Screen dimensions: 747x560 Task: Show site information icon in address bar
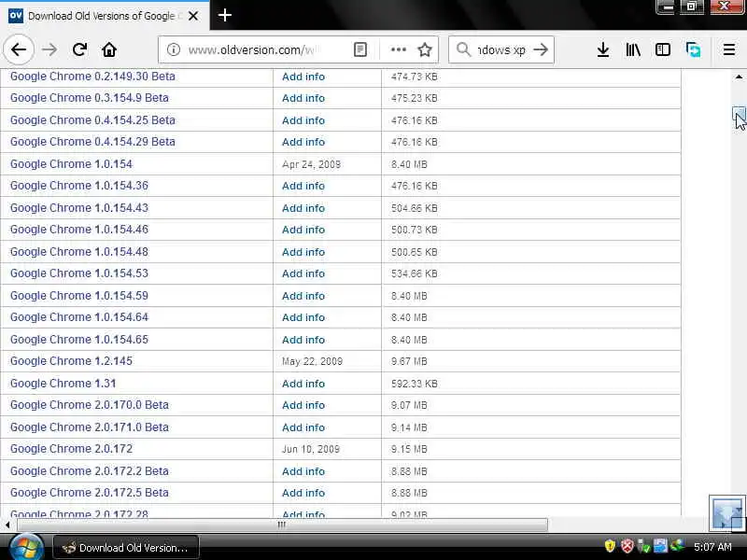(174, 49)
